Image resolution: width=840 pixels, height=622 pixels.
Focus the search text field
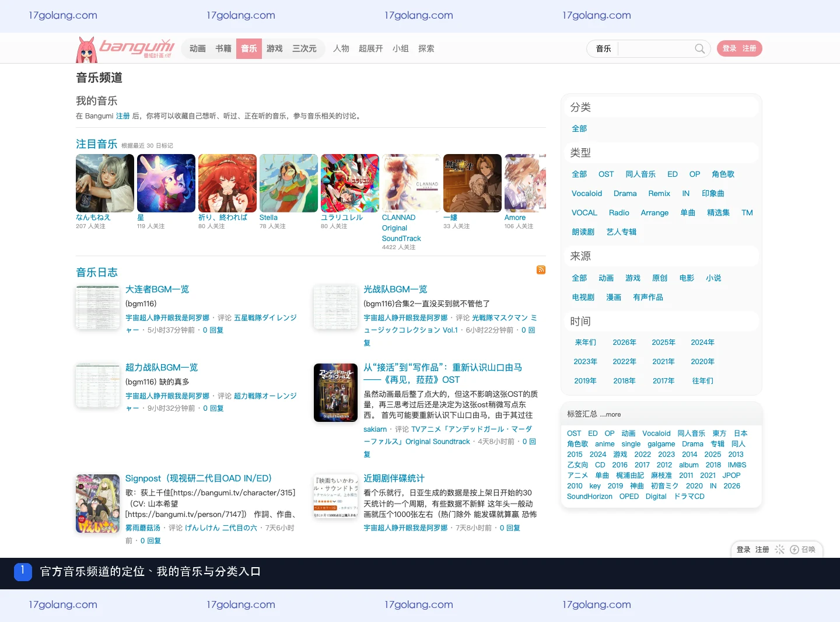point(654,48)
